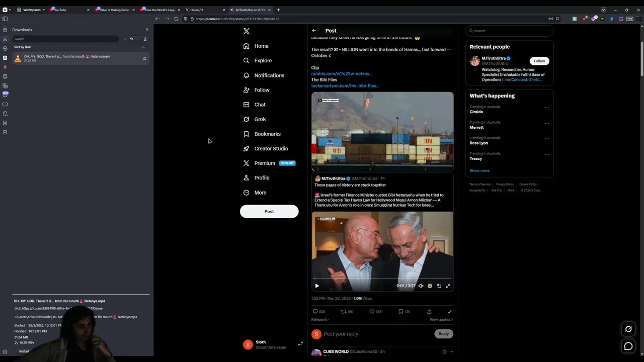Pause all downloads in panel
This screenshot has height=362, width=644.
point(124,39)
